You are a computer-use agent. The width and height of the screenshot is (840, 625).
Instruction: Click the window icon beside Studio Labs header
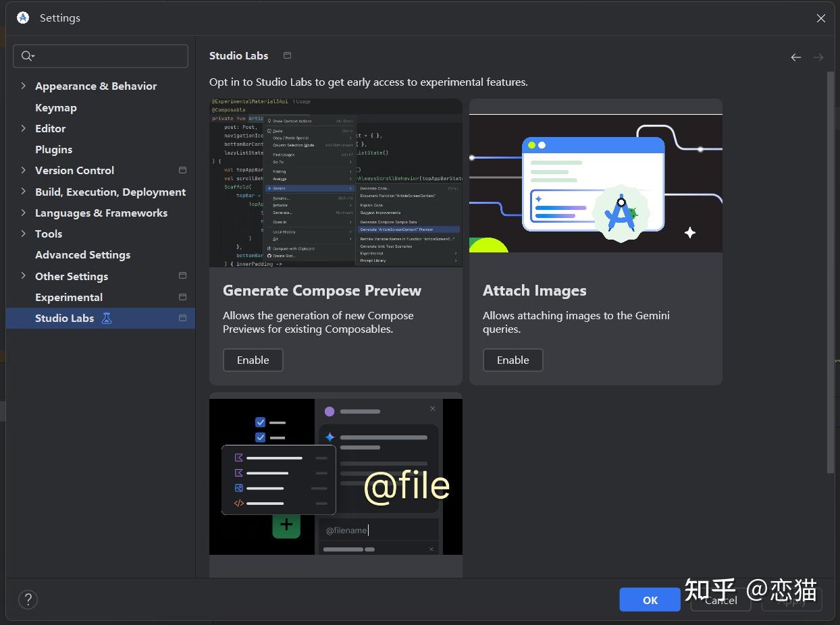tap(286, 56)
